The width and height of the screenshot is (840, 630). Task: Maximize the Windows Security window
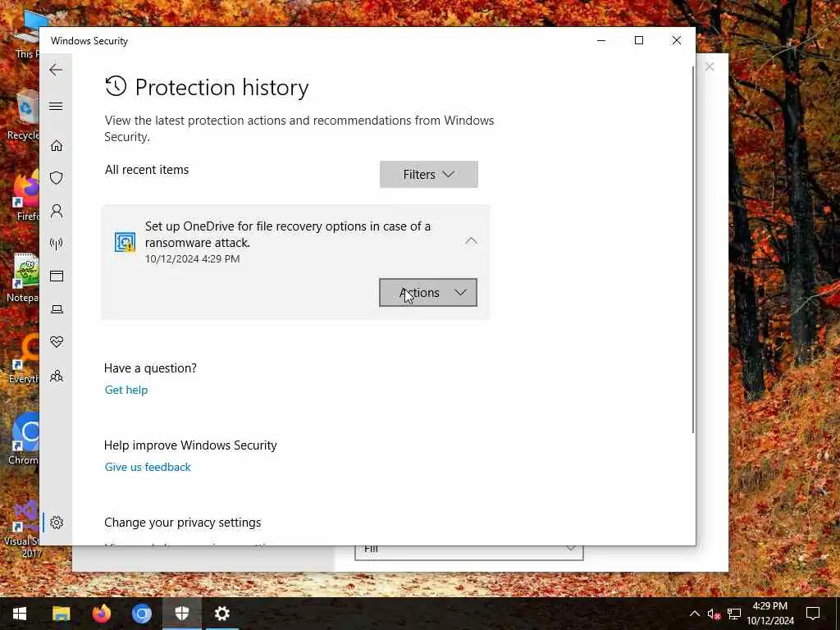638,41
